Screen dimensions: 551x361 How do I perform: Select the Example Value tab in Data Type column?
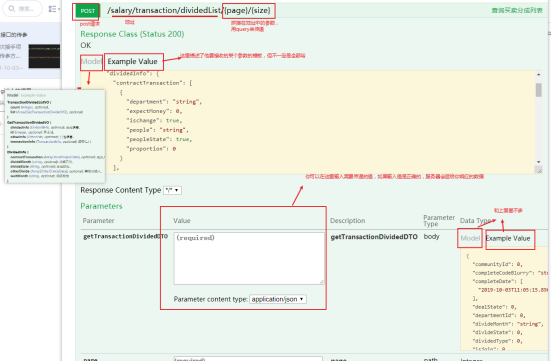click(x=508, y=238)
